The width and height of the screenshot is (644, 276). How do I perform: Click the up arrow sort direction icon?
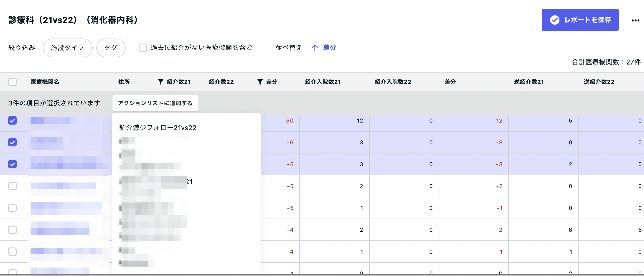point(315,48)
